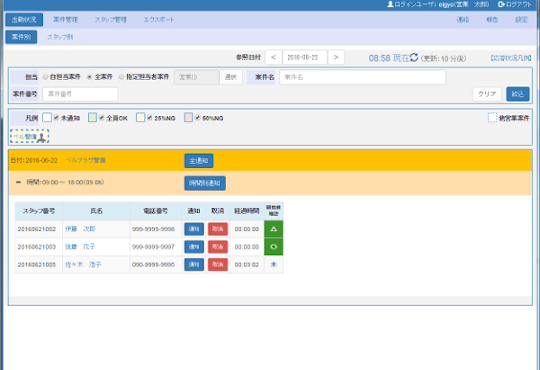
Task: Toggle the 25%NG checkbox
Action: pos(149,118)
